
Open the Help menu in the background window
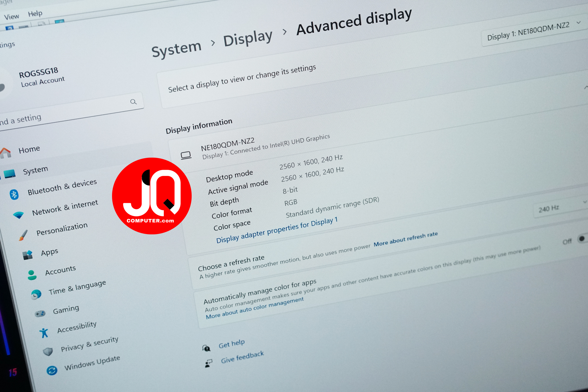tap(35, 14)
